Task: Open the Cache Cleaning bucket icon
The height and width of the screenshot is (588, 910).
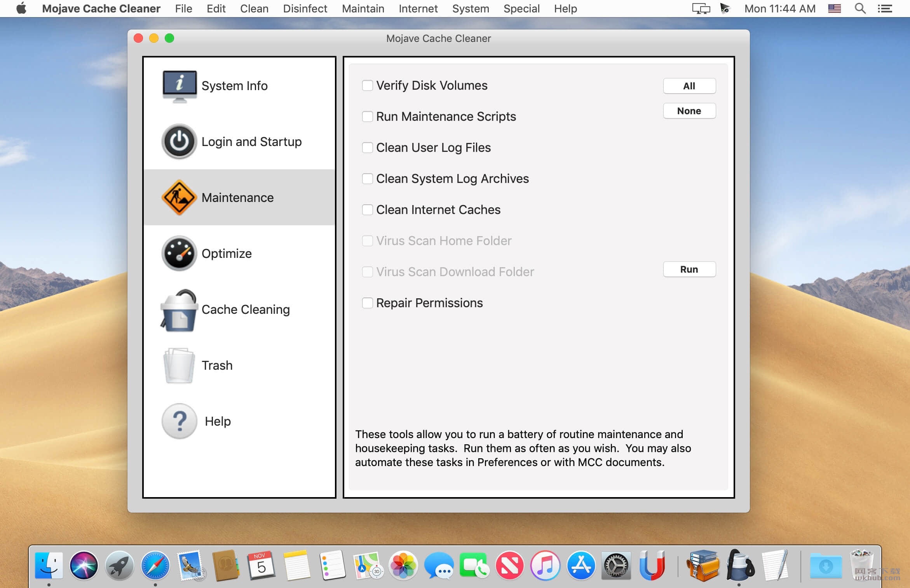Action: pyautogui.click(x=179, y=310)
